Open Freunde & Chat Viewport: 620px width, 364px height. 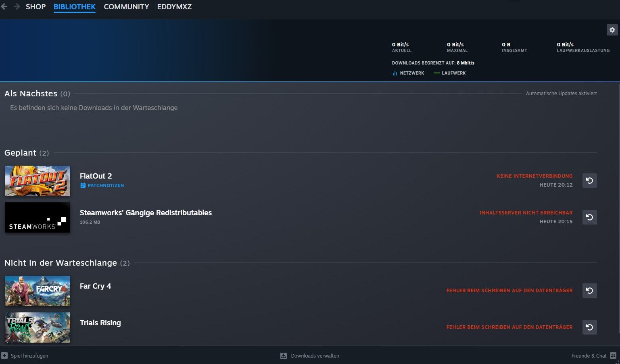click(x=589, y=356)
